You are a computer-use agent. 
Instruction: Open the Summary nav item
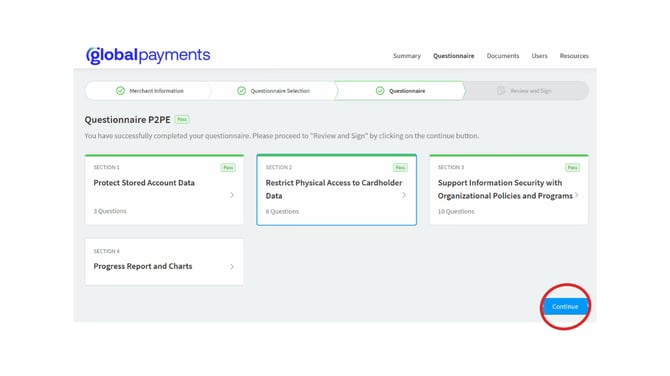tap(407, 56)
